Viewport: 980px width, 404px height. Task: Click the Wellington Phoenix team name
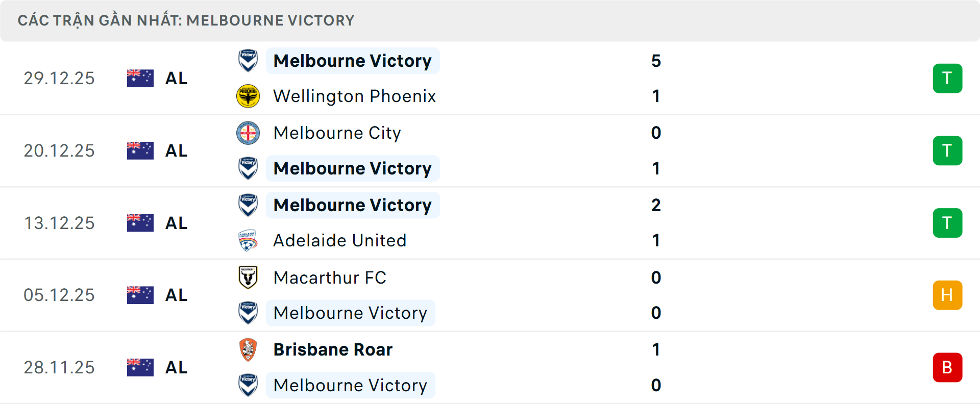click(x=355, y=96)
